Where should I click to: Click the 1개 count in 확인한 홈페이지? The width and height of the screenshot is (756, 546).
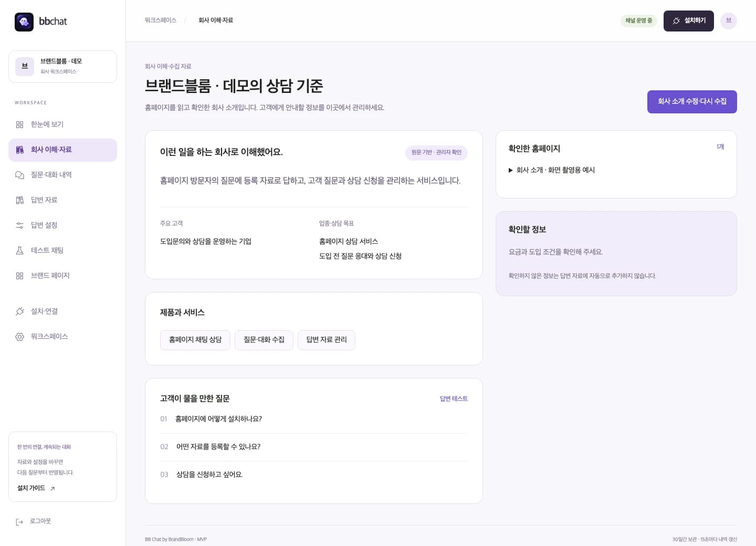(720, 147)
